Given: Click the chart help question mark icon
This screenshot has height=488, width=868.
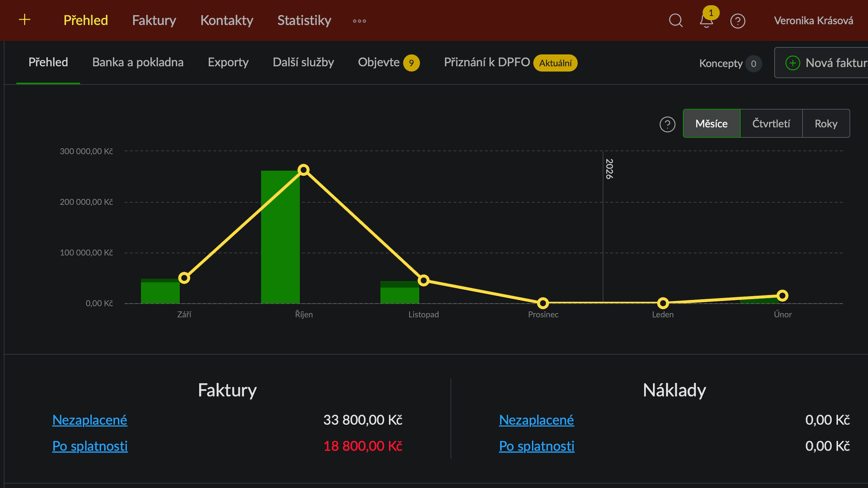Looking at the screenshot, I should click(x=667, y=124).
